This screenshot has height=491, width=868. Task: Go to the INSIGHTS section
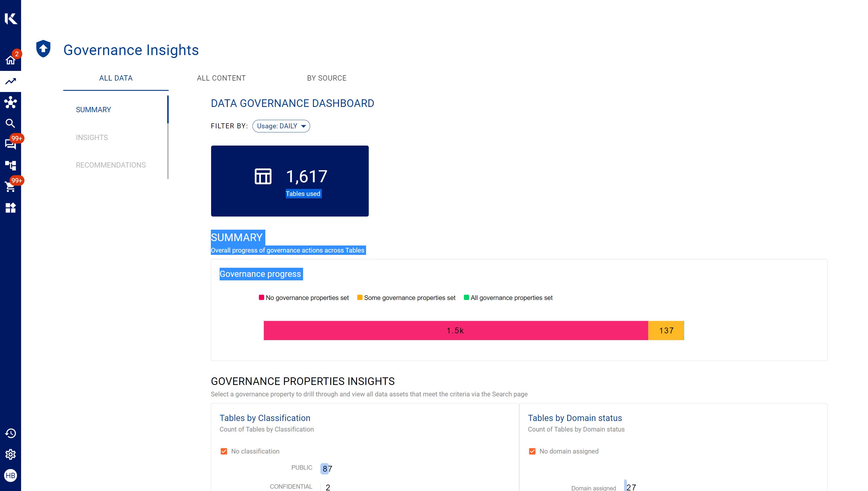click(92, 138)
